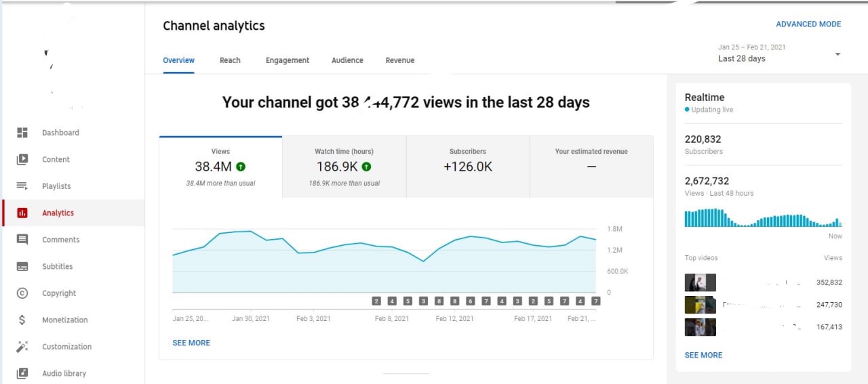Open Subtitles using its sidebar icon
This screenshot has width=868, height=384.
[x=22, y=267]
